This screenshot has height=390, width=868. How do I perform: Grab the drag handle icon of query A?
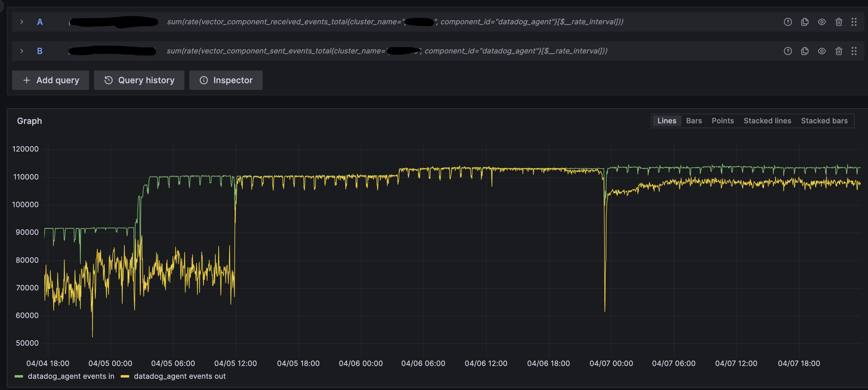click(855, 22)
